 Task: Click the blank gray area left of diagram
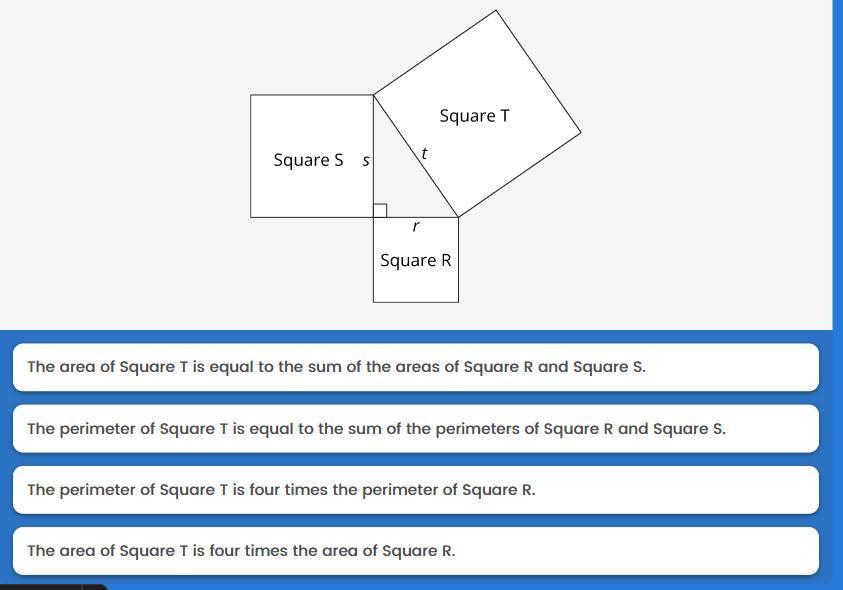tap(124, 161)
